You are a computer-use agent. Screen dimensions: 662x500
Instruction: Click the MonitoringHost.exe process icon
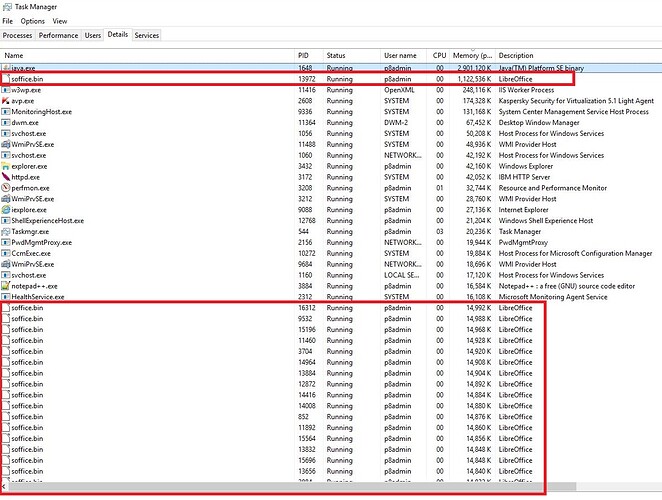5,112
